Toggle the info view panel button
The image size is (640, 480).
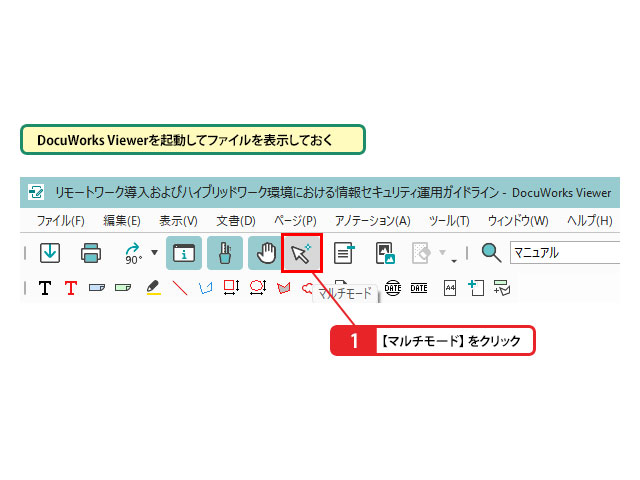pos(184,253)
